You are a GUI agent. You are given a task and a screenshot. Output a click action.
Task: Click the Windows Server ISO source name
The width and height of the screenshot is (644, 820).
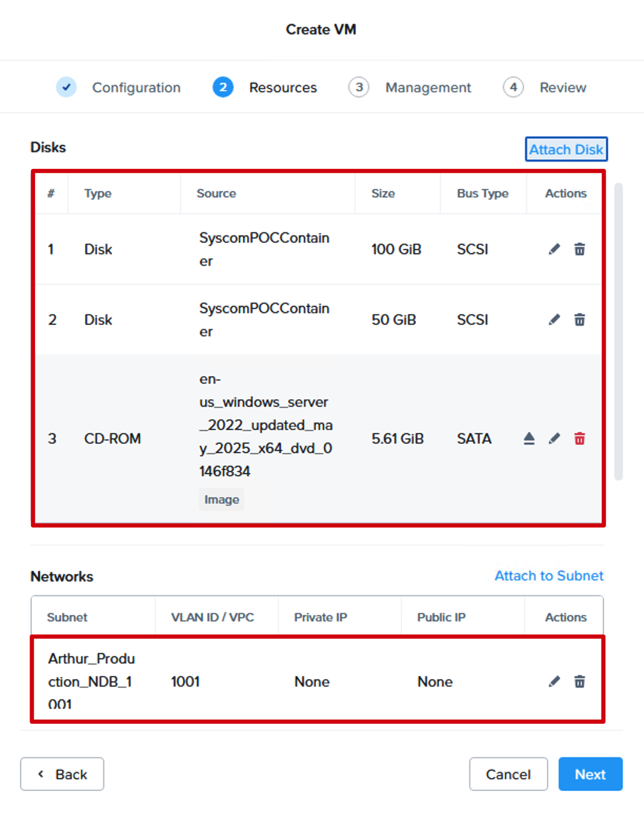point(266,425)
